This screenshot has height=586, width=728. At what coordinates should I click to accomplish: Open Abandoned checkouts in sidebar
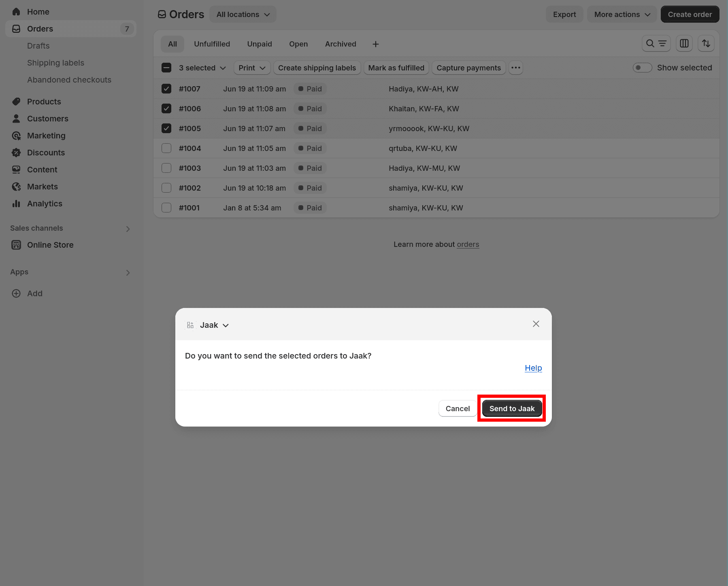click(x=69, y=80)
